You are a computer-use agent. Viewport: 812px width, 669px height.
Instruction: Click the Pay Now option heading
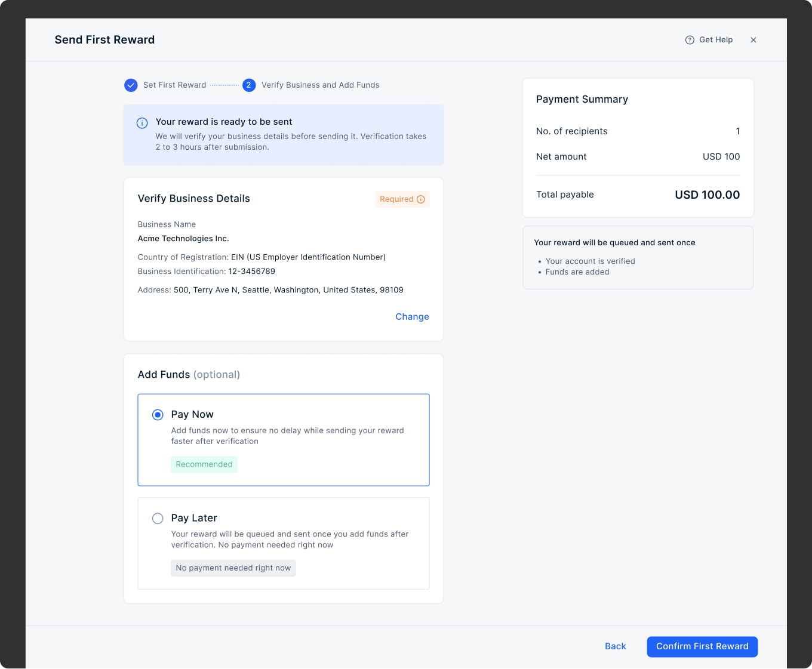[192, 415]
